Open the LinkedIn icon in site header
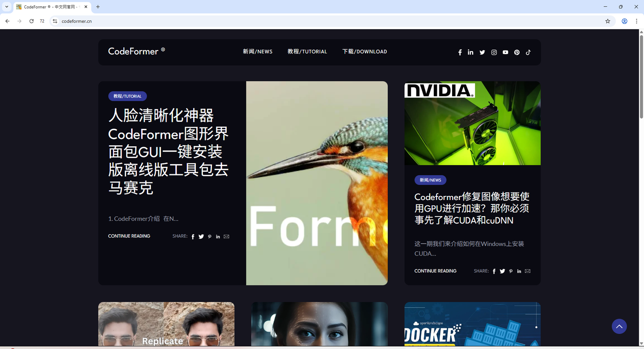Viewport: 644px width, 349px height. point(470,52)
